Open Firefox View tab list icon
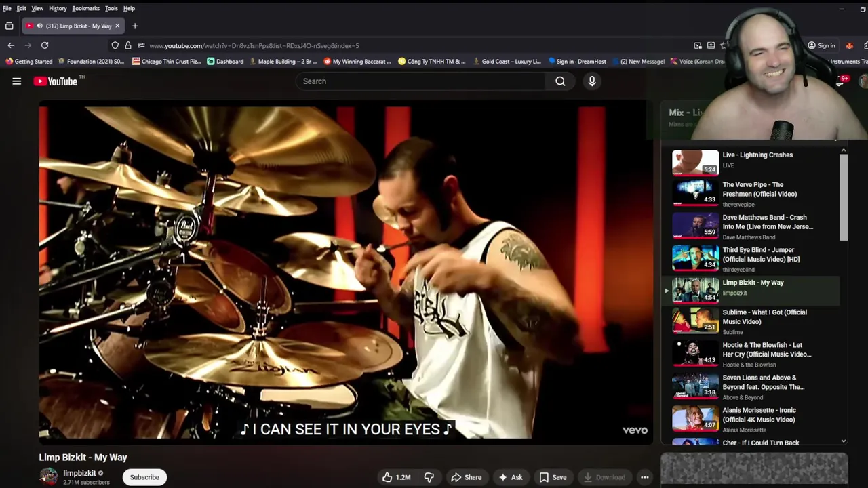 pyautogui.click(x=9, y=26)
